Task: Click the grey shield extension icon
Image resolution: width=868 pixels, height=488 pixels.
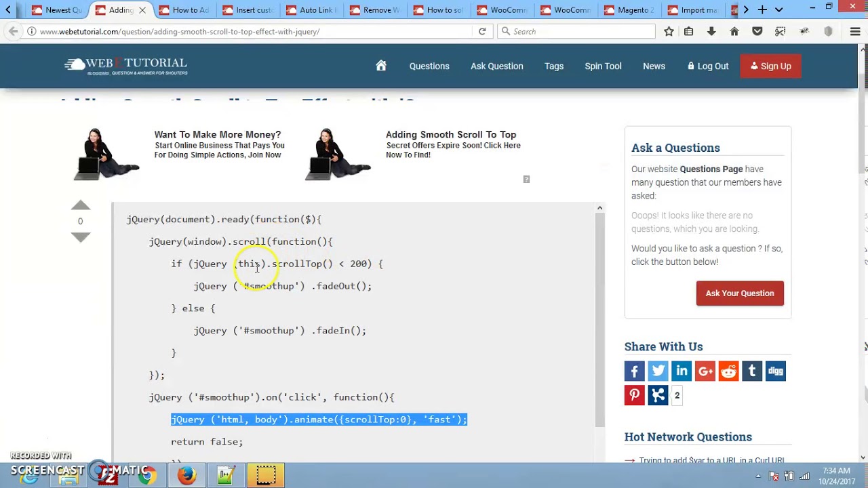Action: click(828, 31)
